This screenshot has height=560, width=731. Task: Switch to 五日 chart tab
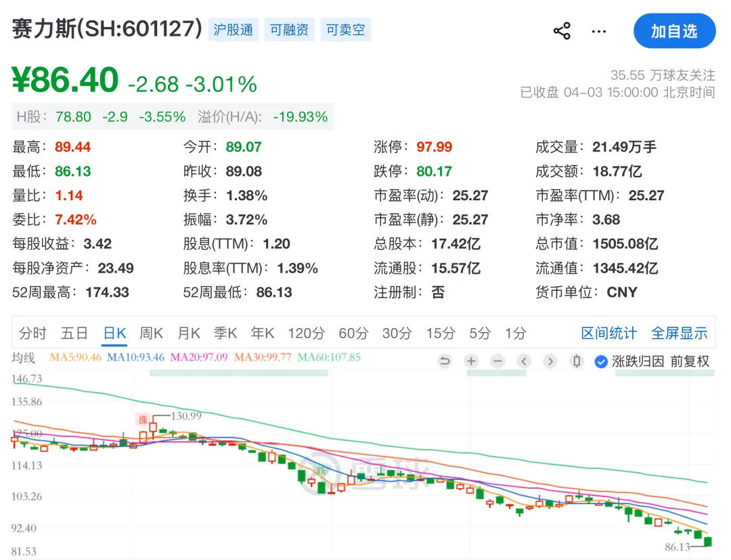point(74,333)
